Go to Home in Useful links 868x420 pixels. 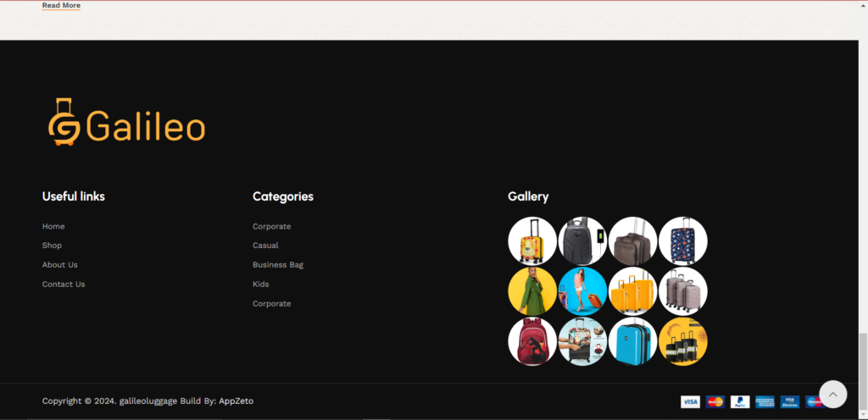(53, 227)
